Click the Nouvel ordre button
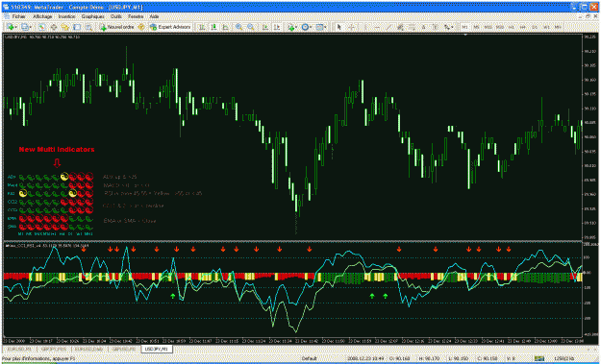This screenshot has width=601, height=364. pyautogui.click(x=117, y=27)
